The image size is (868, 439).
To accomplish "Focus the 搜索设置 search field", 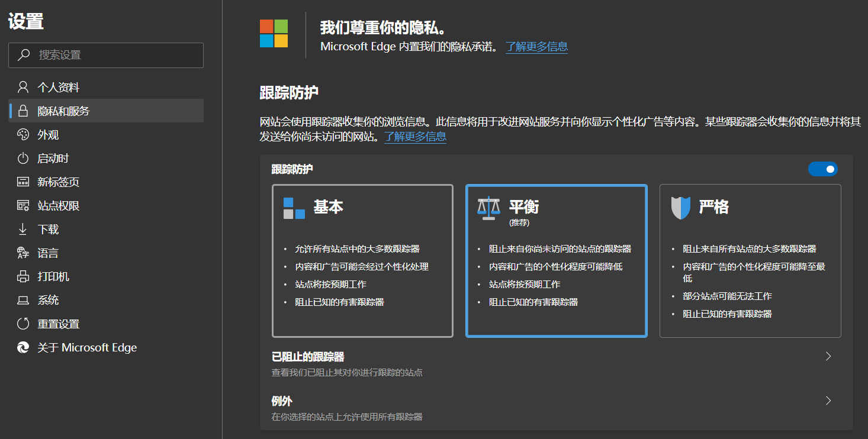I will click(x=106, y=55).
